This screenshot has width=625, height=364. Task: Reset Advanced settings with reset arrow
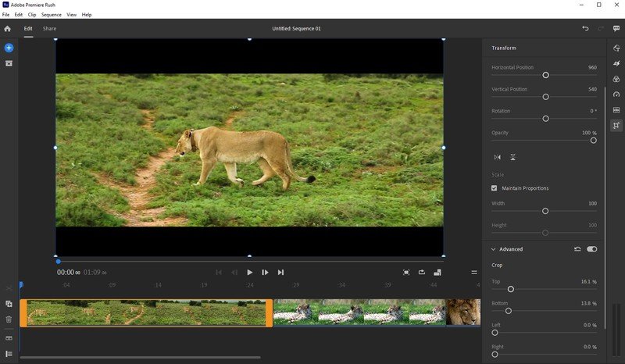coord(577,249)
